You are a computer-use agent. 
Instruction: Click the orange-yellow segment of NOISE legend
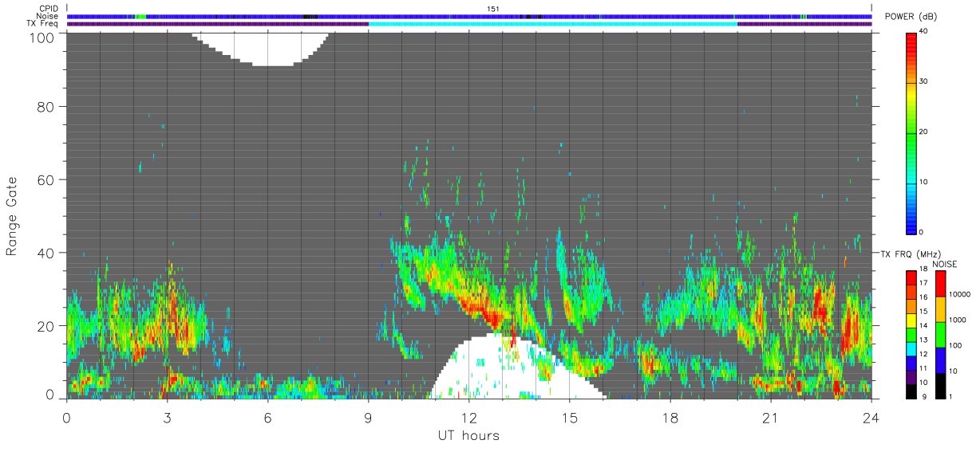click(x=941, y=309)
